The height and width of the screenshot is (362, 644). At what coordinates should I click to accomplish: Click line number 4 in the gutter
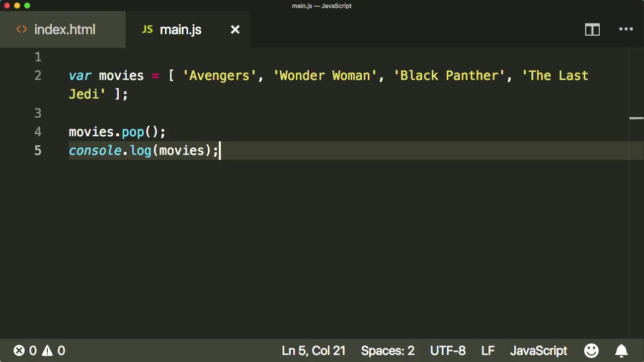(38, 132)
